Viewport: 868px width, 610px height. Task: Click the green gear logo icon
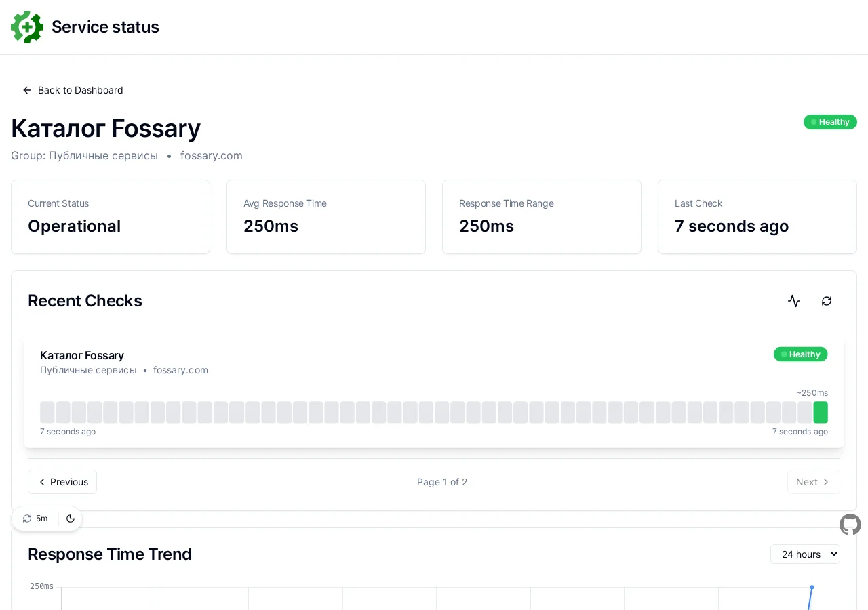(x=27, y=27)
